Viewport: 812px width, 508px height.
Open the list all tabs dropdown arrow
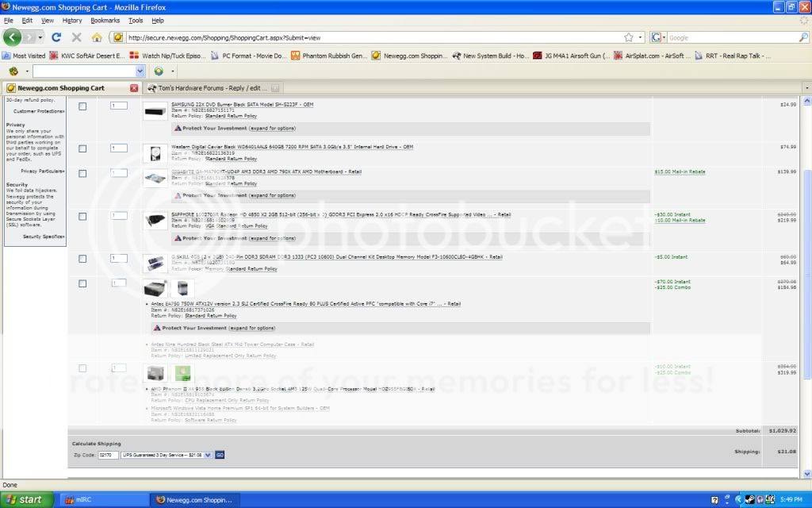coord(806,88)
